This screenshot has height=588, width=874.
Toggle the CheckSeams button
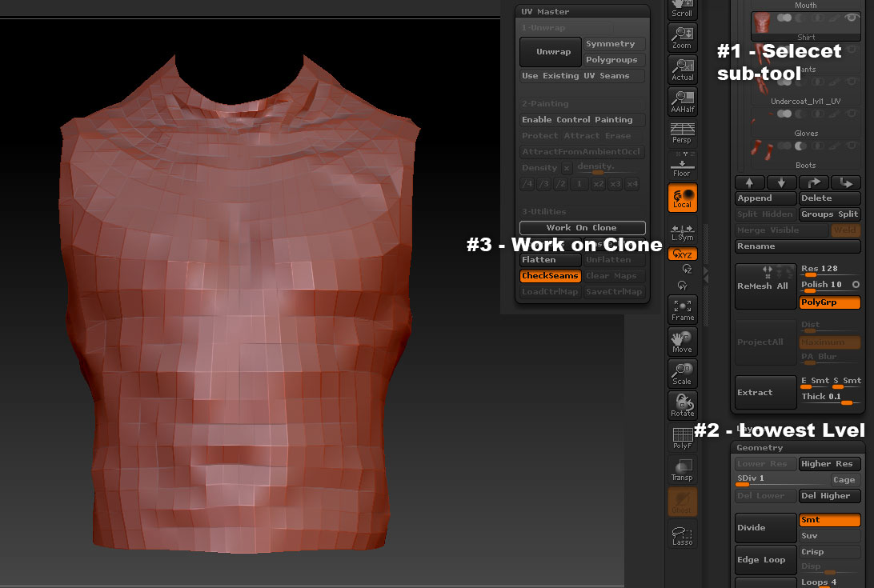point(550,276)
